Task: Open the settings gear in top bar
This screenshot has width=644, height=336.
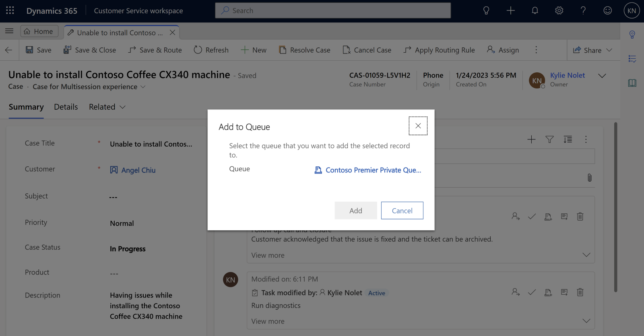Action: point(559,11)
